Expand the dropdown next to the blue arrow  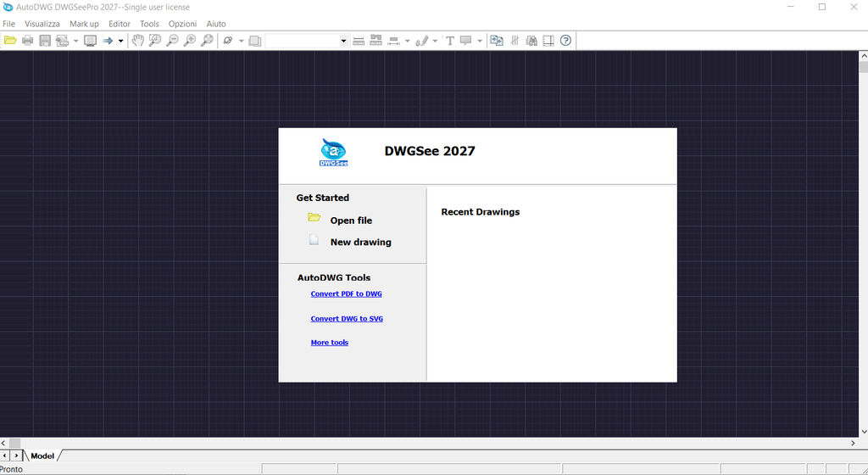point(120,41)
